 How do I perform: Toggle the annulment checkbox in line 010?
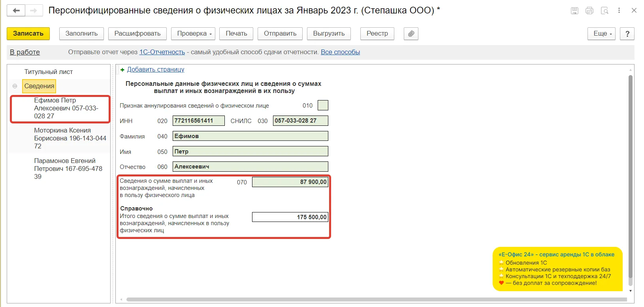(323, 106)
